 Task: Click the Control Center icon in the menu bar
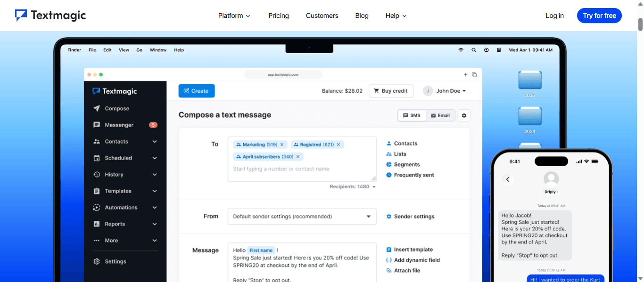click(x=499, y=50)
